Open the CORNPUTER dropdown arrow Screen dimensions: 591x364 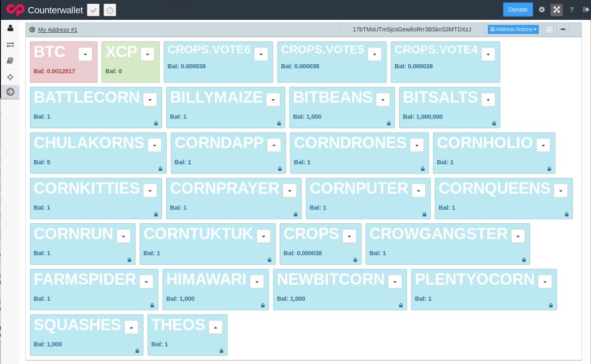(418, 191)
